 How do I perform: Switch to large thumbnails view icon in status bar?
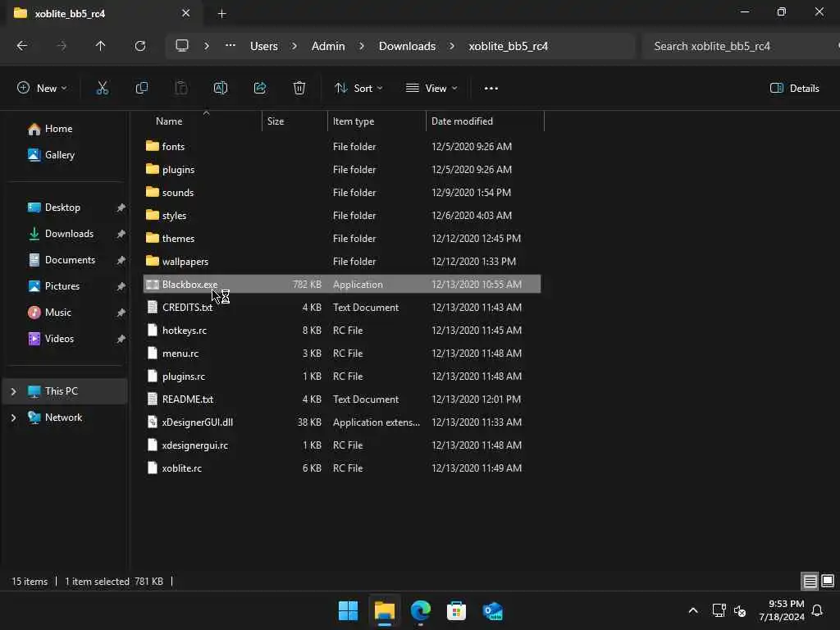(x=828, y=582)
